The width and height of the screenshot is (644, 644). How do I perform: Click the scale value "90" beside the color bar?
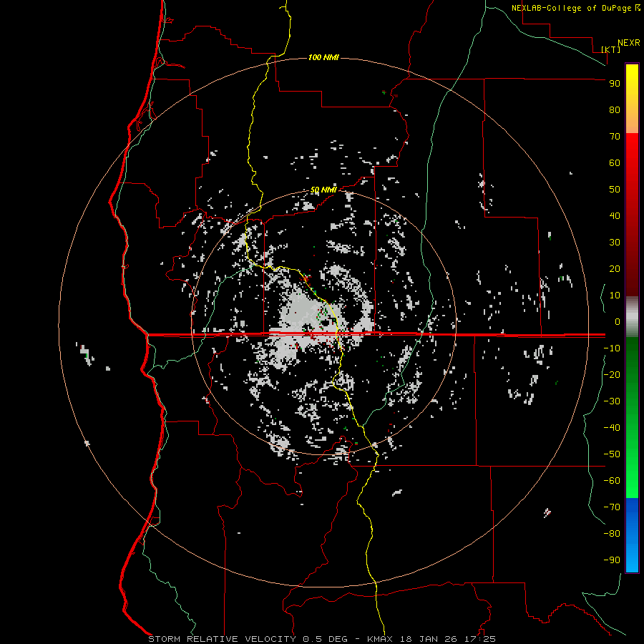[x=615, y=84]
